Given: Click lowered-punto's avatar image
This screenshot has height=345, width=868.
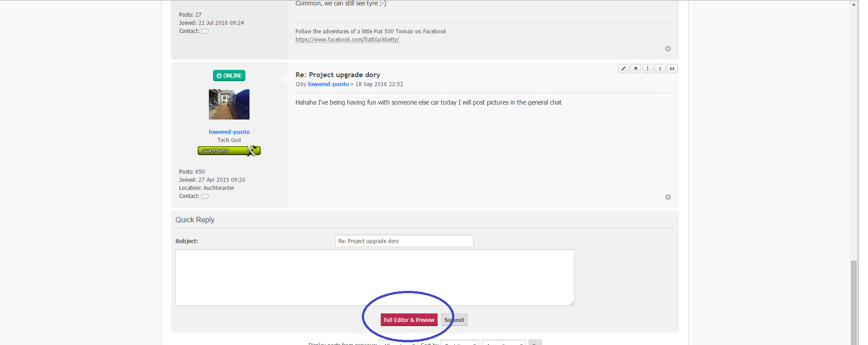Looking at the screenshot, I should 229,104.
